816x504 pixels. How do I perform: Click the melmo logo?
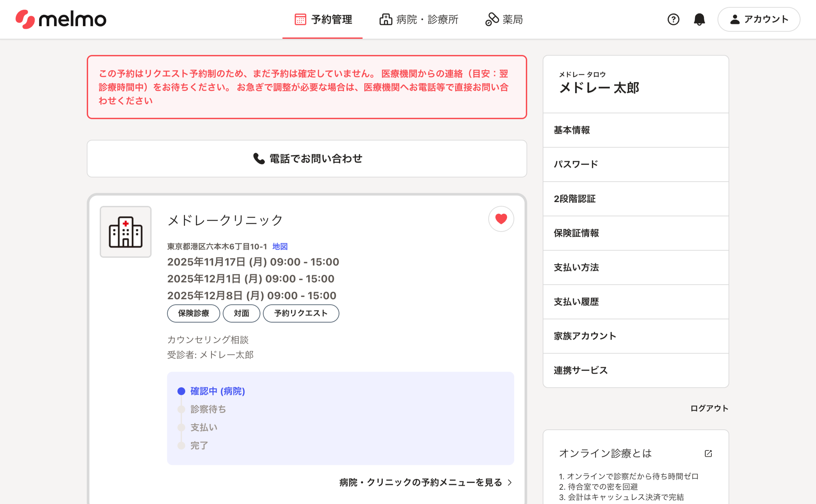[61, 19]
